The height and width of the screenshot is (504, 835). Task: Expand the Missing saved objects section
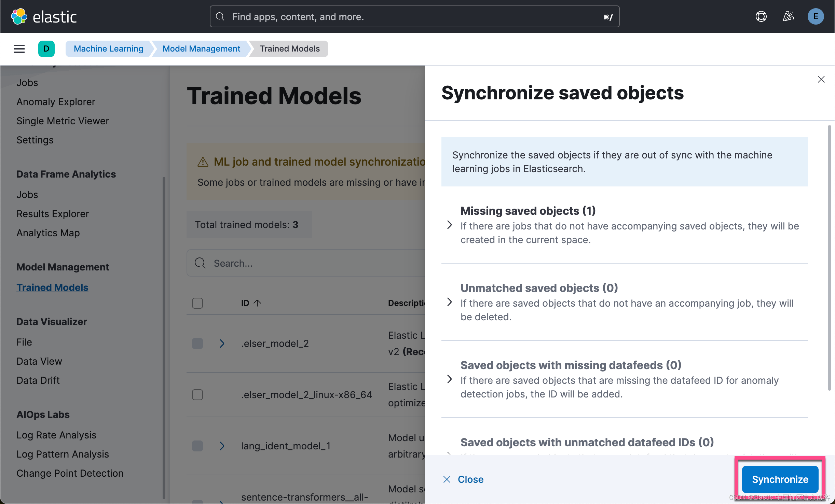pos(449,225)
